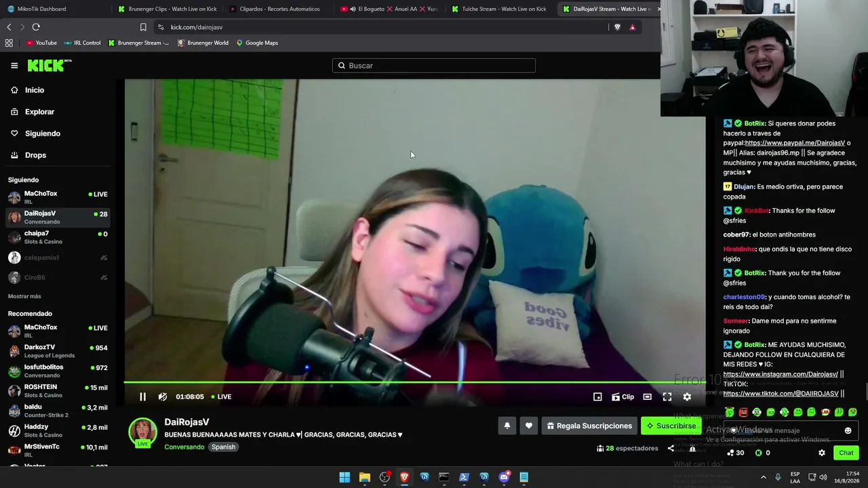Click the Buscar search field
The height and width of the screenshot is (488, 868).
point(434,66)
